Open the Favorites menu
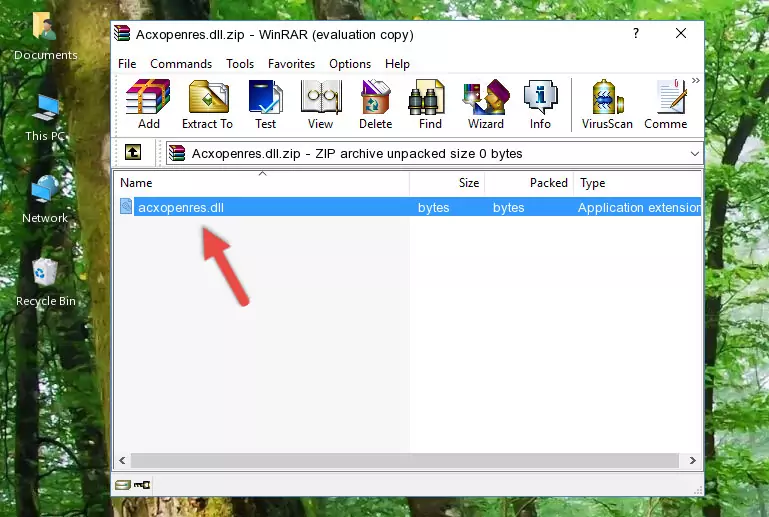 [291, 64]
